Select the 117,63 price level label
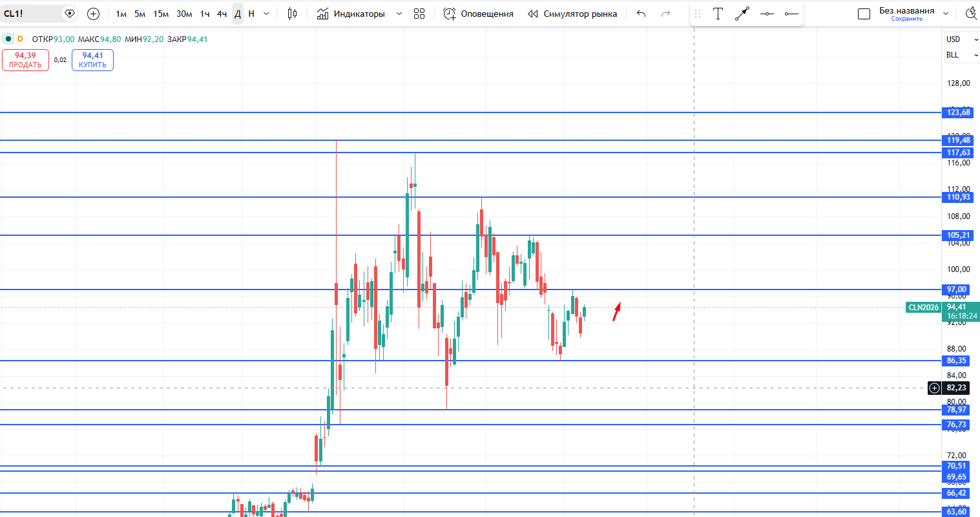The image size is (980, 517). pos(957,153)
